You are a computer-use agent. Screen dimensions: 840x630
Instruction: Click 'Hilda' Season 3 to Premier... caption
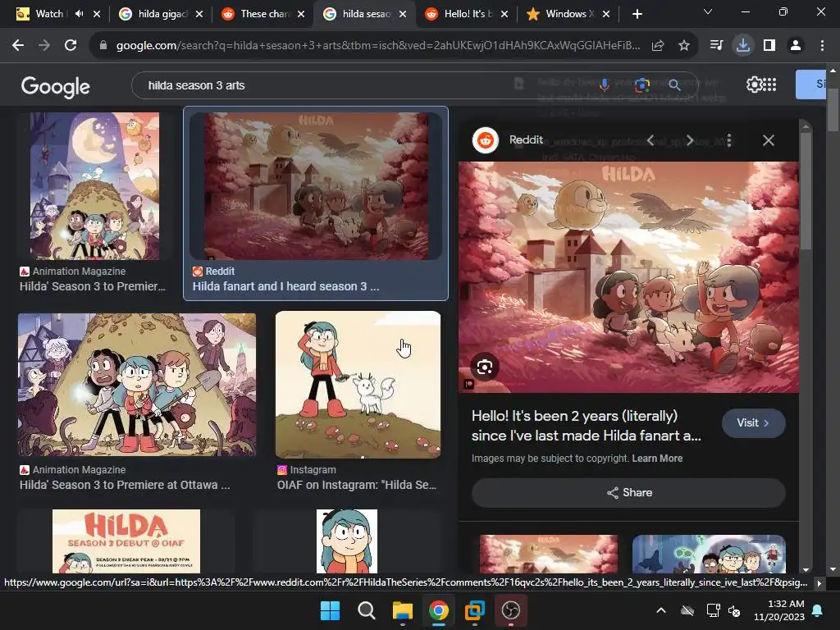tap(93, 286)
